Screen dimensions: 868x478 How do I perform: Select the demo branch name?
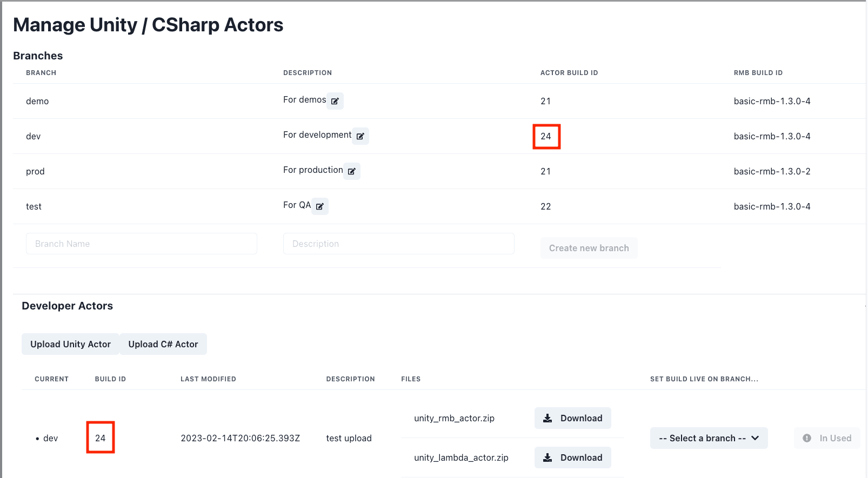click(37, 101)
